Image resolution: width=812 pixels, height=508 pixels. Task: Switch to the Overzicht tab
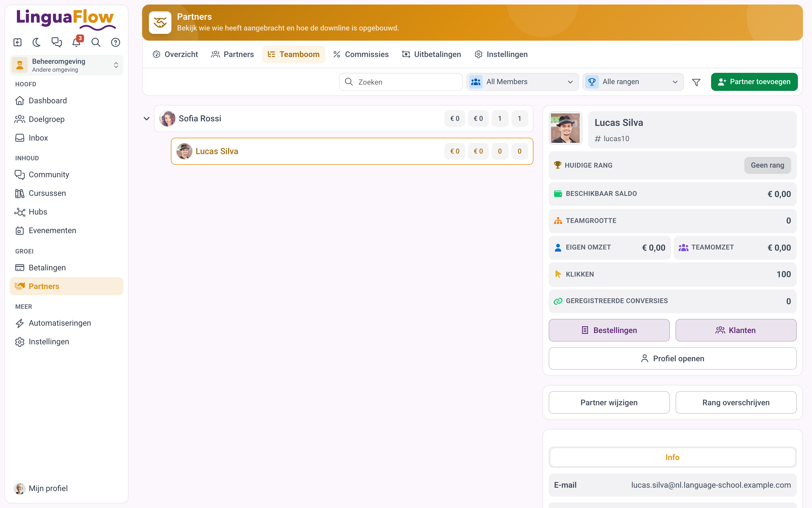(175, 54)
